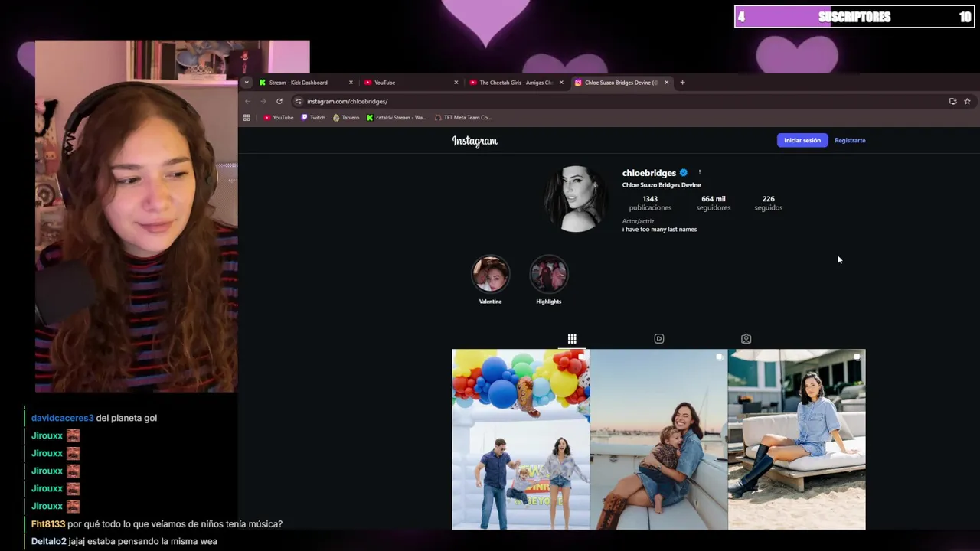
Task: Reload the Instagram page
Action: [279, 101]
